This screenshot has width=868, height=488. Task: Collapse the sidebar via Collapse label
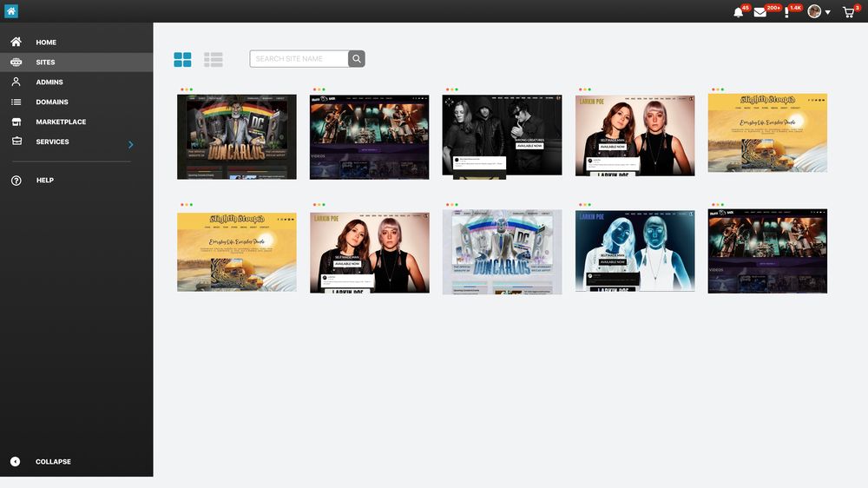[53, 461]
